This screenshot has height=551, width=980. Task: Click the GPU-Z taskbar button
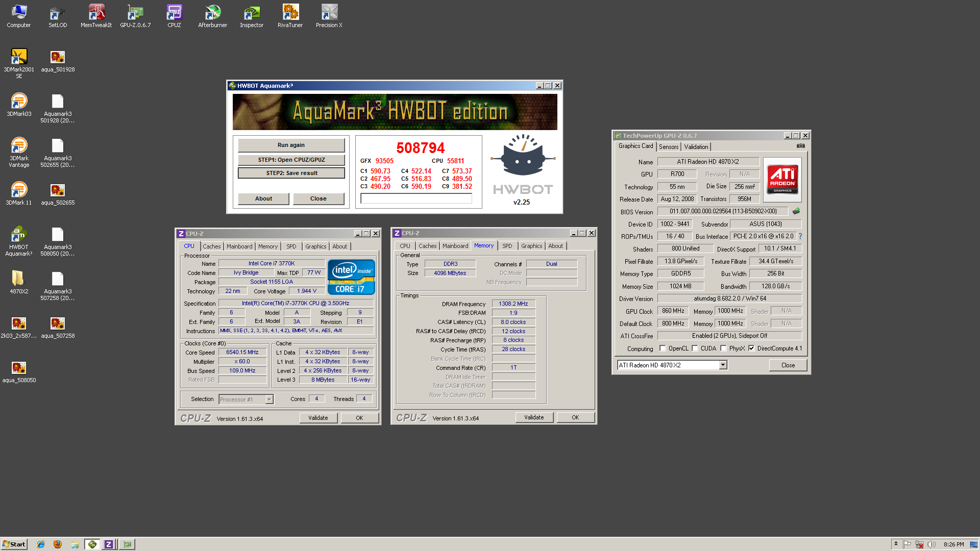pos(127,544)
